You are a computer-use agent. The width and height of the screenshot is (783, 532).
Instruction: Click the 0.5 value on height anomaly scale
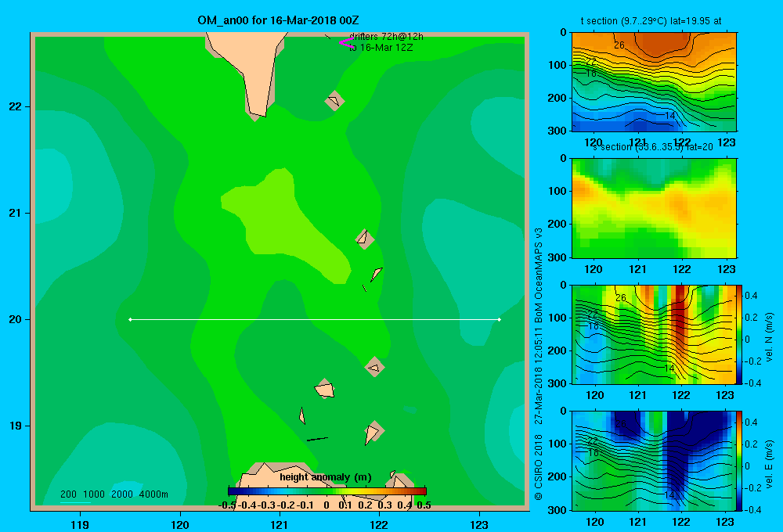click(424, 505)
